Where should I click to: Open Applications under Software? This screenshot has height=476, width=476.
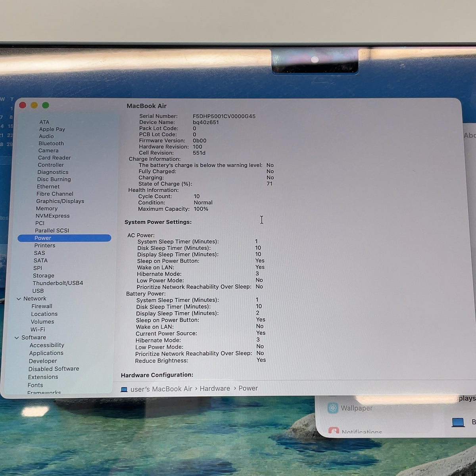46,353
